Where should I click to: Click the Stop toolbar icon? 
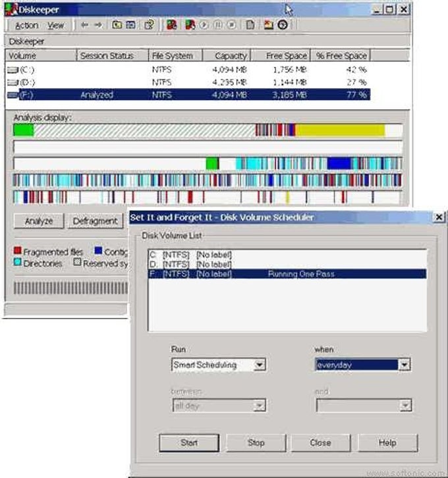coord(232,25)
